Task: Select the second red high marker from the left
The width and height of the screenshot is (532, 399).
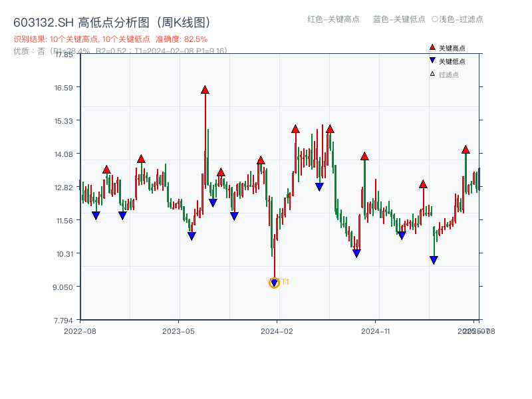Action: click(141, 159)
